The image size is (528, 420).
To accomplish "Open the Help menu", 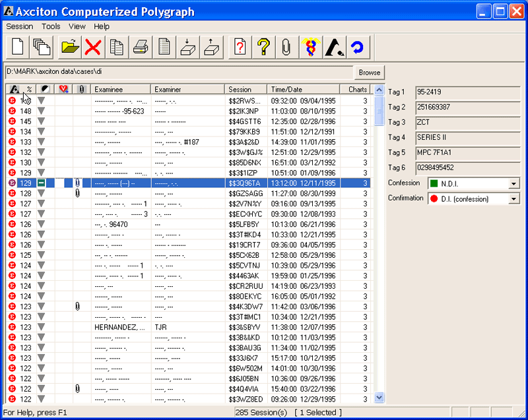I will (102, 26).
